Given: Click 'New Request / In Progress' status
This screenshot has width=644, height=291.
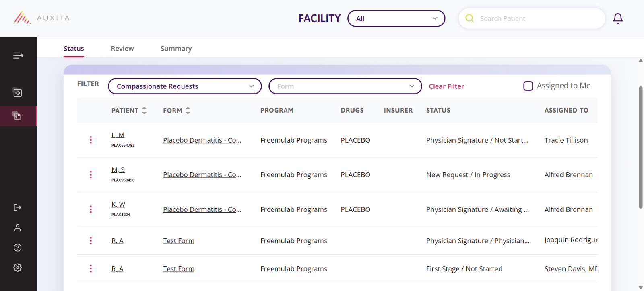Looking at the screenshot, I should (x=468, y=175).
